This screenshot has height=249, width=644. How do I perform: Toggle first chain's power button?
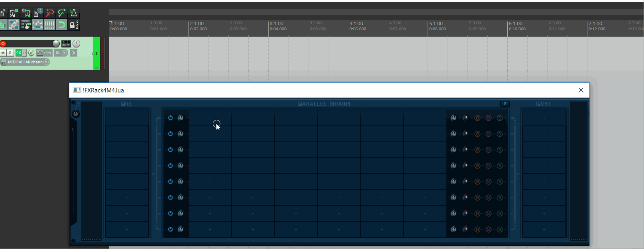pos(171,118)
